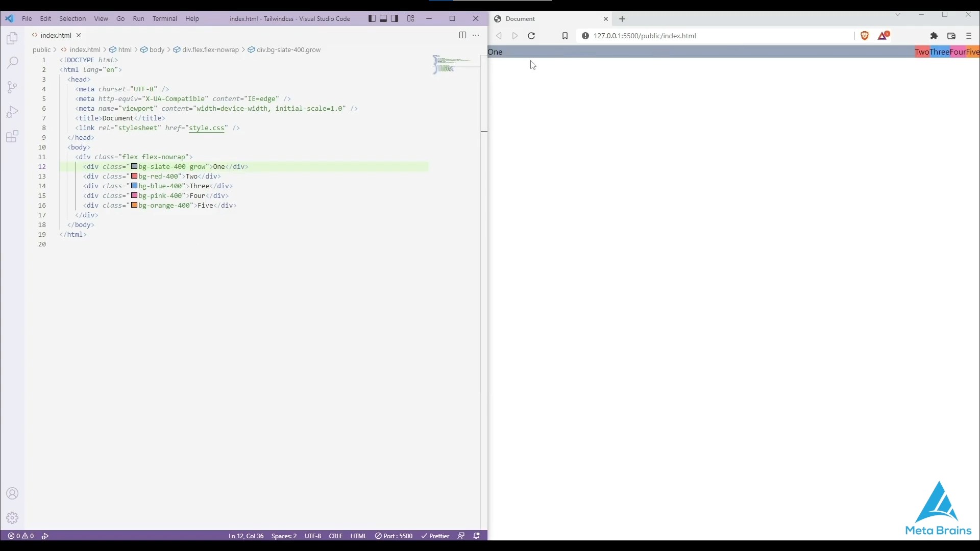This screenshot has height=551, width=980.
Task: Open the Explorer sidebar icon
Action: (12, 38)
